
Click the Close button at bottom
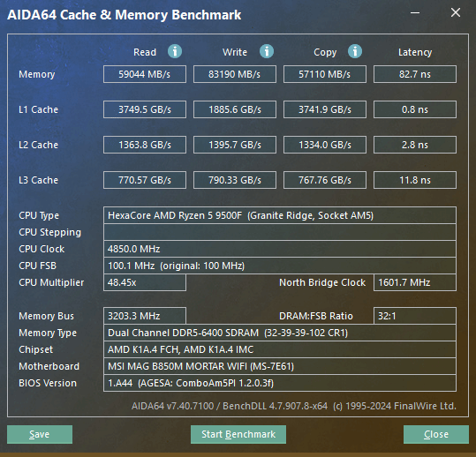[436, 434]
